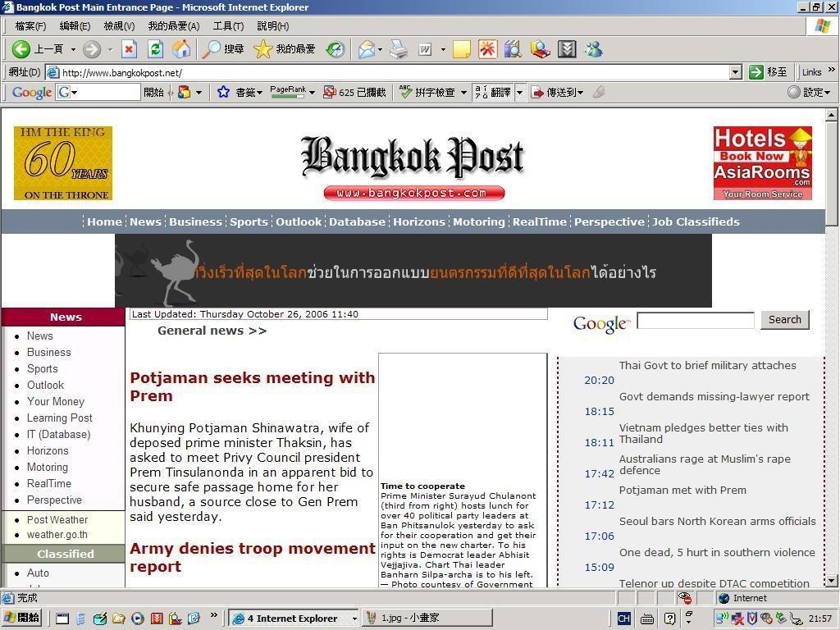Open the Mail icon in toolbar
The width and height of the screenshot is (840, 630).
tap(366, 49)
